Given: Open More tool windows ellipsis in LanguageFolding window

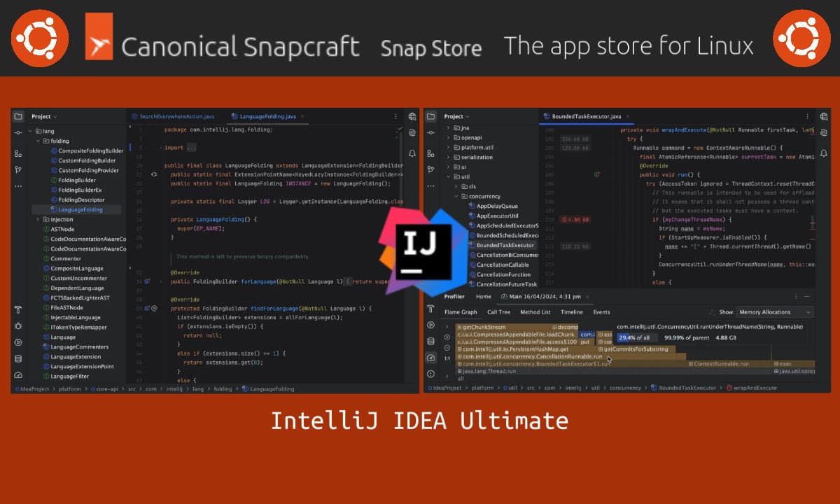Looking at the screenshot, I should [x=18, y=186].
